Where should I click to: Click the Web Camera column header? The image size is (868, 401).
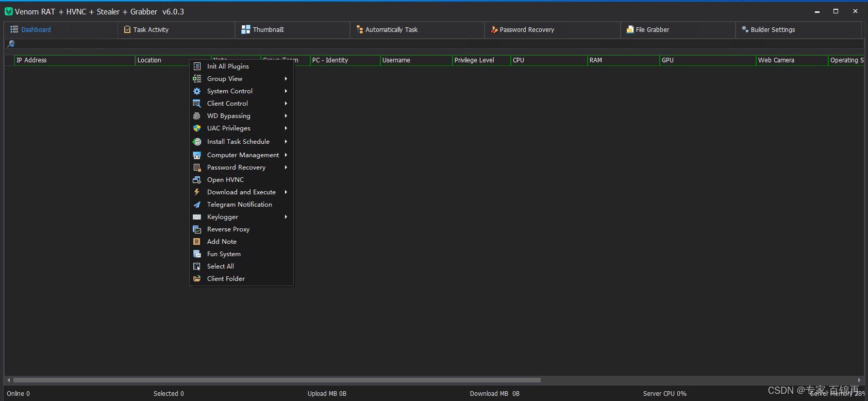click(792, 60)
